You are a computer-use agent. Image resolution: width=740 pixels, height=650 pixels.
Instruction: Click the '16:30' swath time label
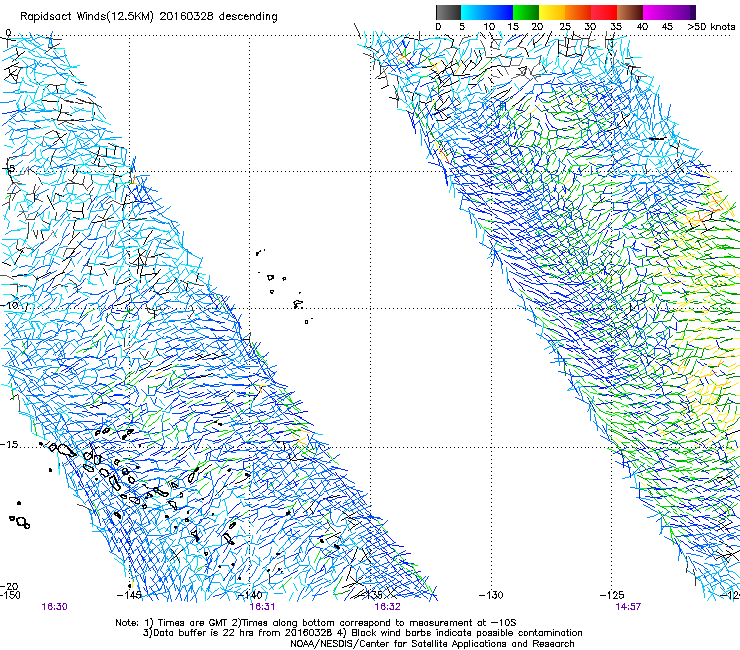tap(54, 607)
